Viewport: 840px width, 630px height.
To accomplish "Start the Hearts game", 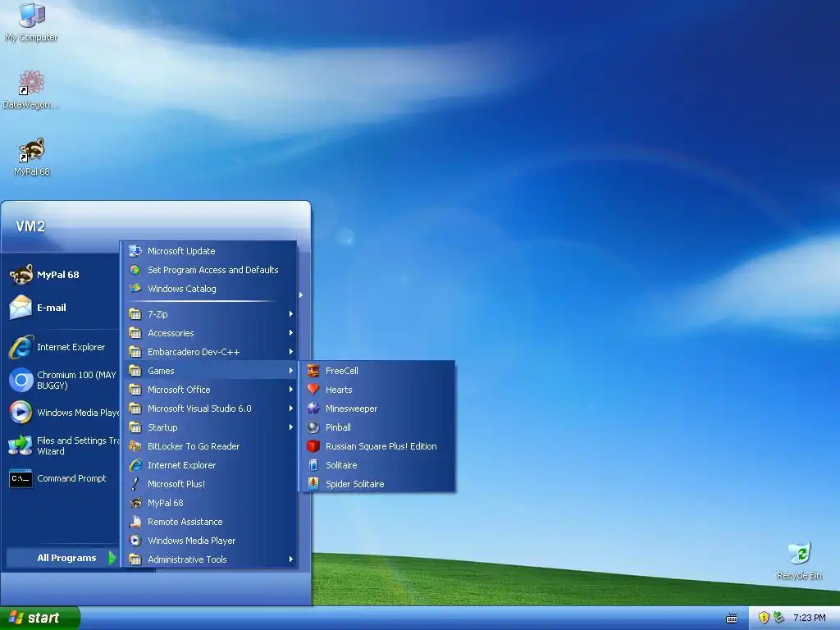I will (x=379, y=390).
